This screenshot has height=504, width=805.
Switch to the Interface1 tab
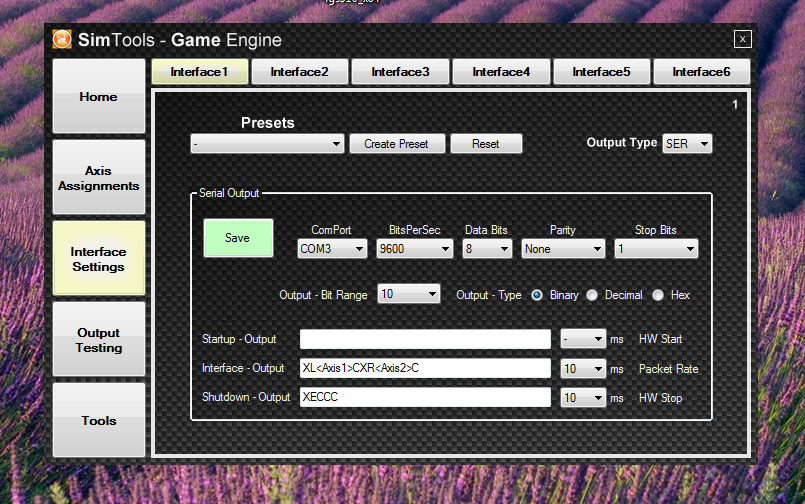click(200, 72)
